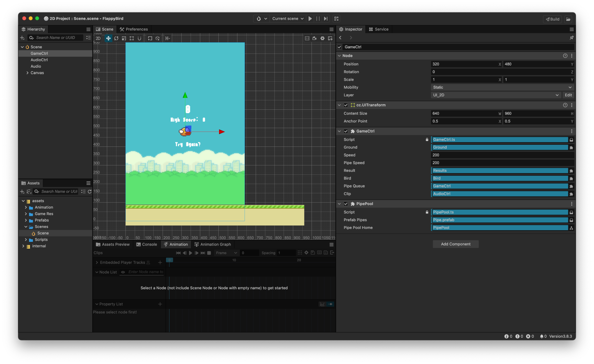594x364 pixels.
Task: Click the scene gear settings icon
Action: (322, 38)
